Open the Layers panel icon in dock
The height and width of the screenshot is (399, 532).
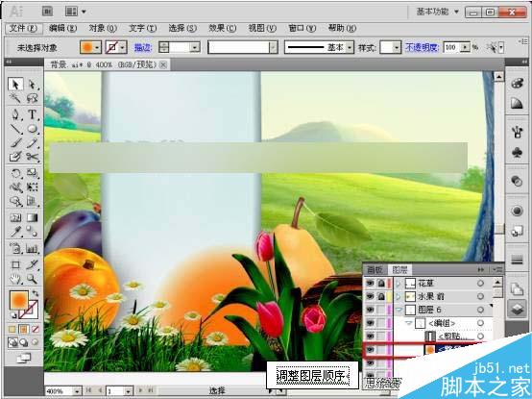click(x=517, y=309)
